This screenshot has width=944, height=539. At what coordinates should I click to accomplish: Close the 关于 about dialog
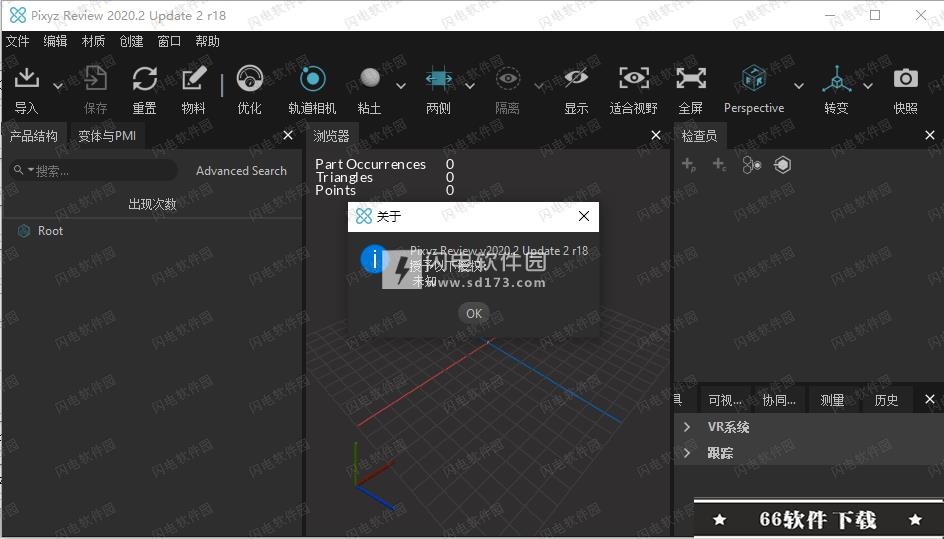click(x=584, y=216)
